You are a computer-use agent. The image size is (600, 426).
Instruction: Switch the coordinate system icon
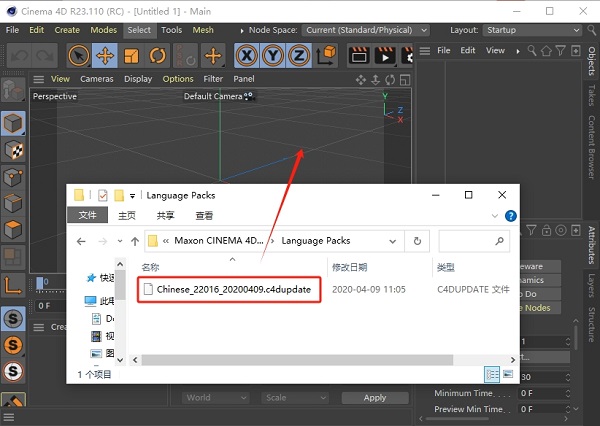pyautogui.click(x=326, y=56)
